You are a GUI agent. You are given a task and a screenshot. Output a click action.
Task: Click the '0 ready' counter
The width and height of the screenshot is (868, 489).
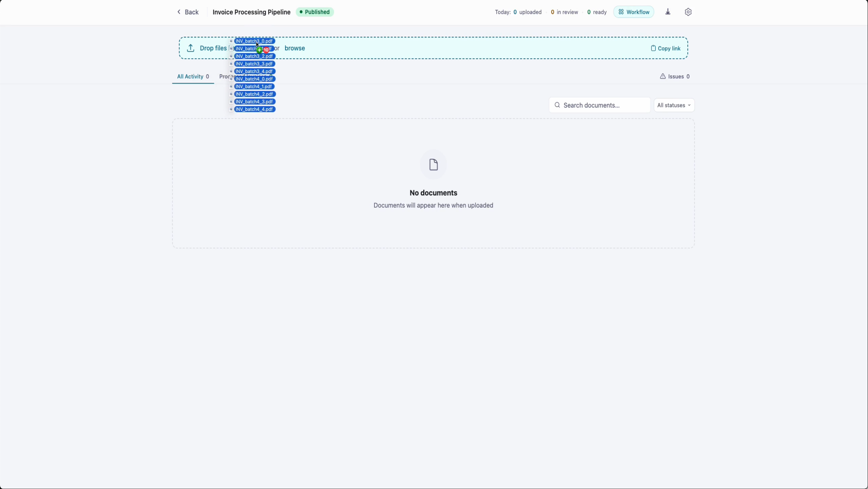[597, 12]
